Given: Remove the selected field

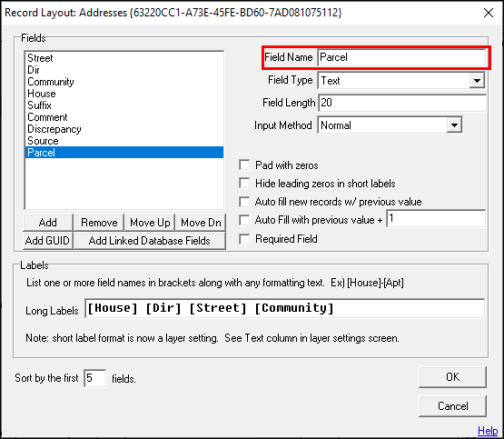Looking at the screenshot, I should pyautogui.click(x=99, y=223).
